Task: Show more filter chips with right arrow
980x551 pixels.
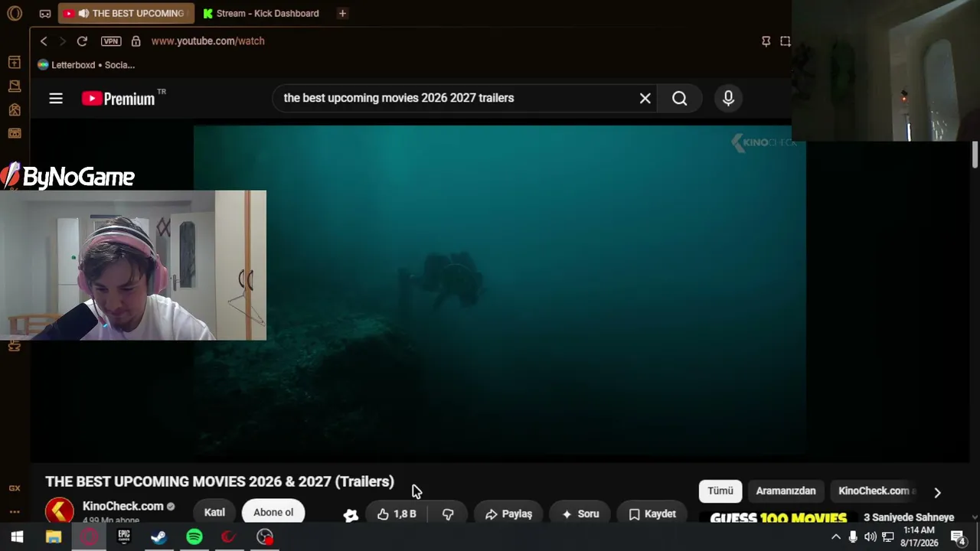Action: click(937, 492)
